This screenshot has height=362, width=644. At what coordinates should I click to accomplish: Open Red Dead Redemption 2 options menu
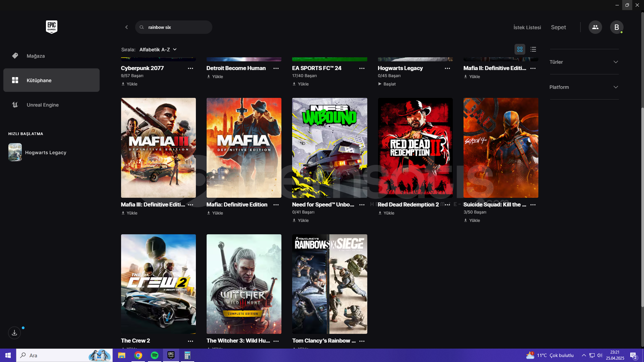tap(447, 205)
